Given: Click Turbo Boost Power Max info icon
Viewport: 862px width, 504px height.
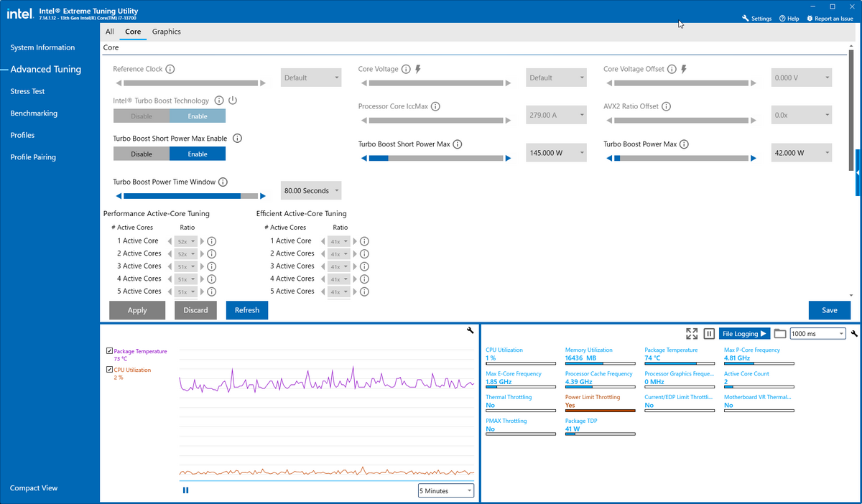Looking at the screenshot, I should (x=685, y=144).
